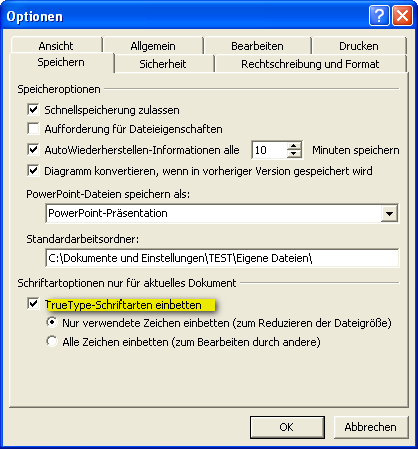Confirm settings with the OK button
The width and height of the screenshot is (418, 449).
pyautogui.click(x=287, y=427)
